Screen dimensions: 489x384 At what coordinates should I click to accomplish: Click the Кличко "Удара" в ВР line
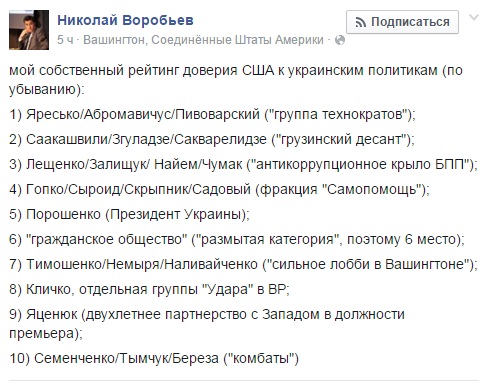coord(149,289)
